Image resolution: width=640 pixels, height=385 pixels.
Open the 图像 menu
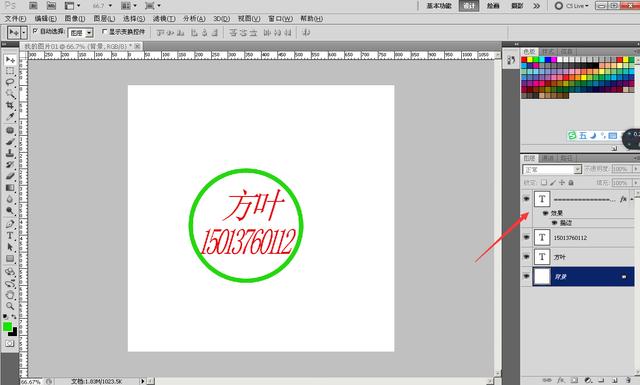click(x=75, y=19)
